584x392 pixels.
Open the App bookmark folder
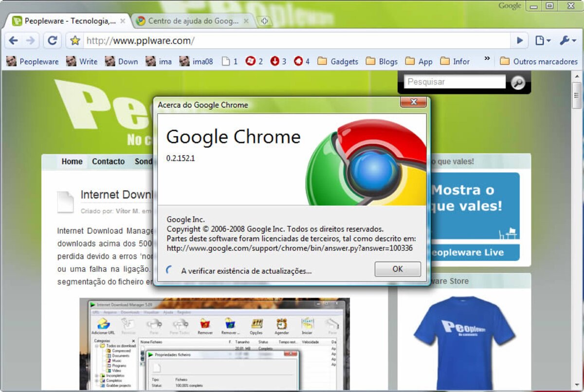[419, 61]
